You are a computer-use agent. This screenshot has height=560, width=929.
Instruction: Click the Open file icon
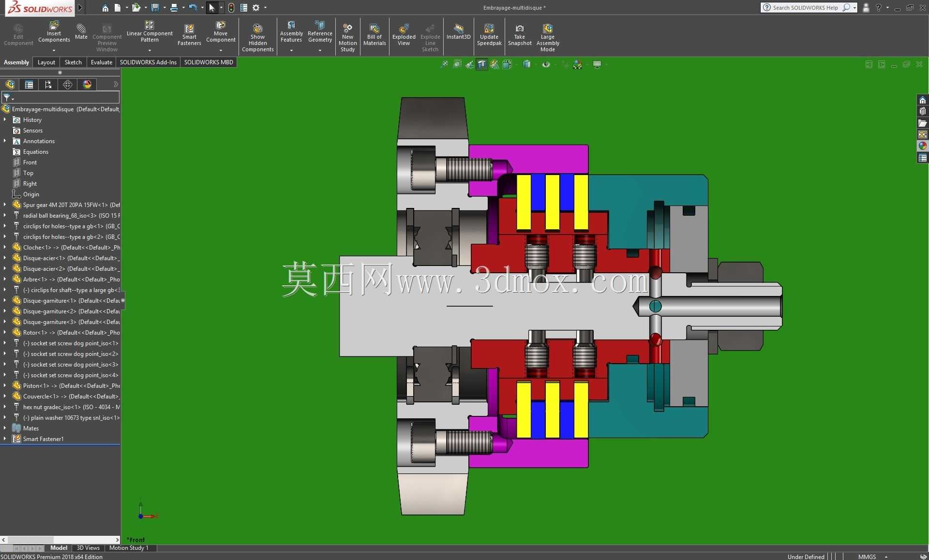point(136,8)
